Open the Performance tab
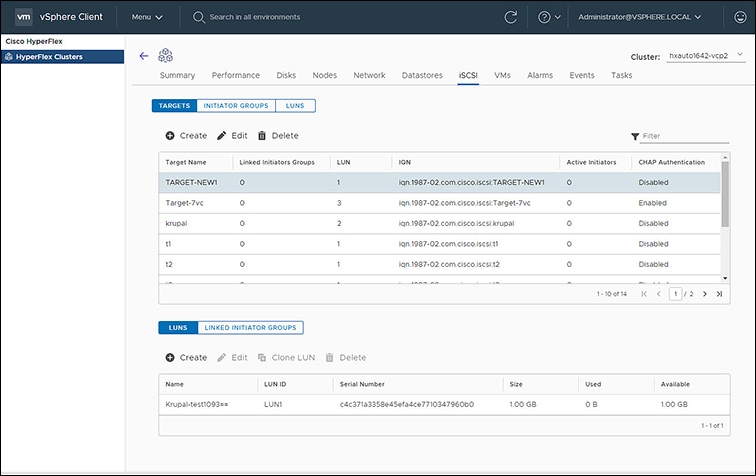Screen dimensions: 756x476 pos(235,75)
